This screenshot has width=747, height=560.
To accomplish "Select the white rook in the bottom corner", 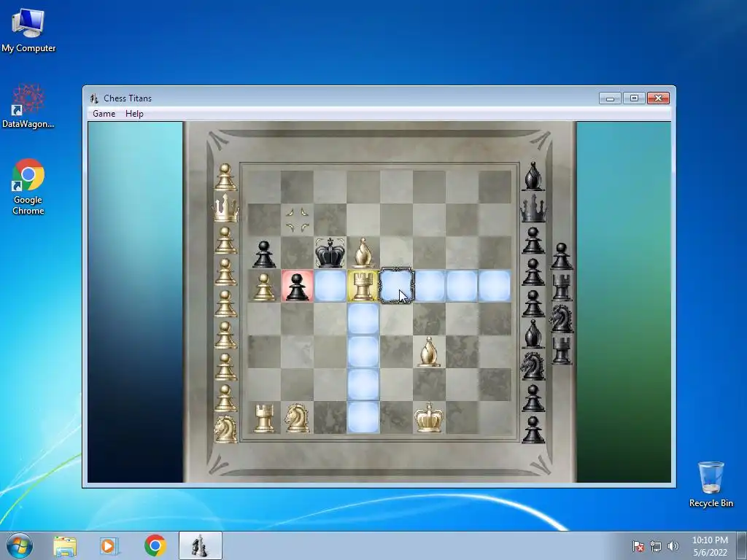I will point(264,418).
